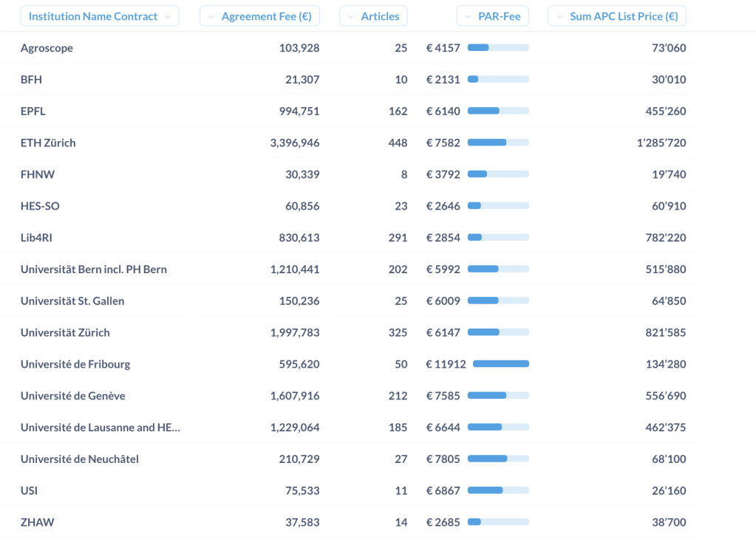Open the Agreement Fee (€) column header menu
The width and height of the screenshot is (756, 542).
259,16
